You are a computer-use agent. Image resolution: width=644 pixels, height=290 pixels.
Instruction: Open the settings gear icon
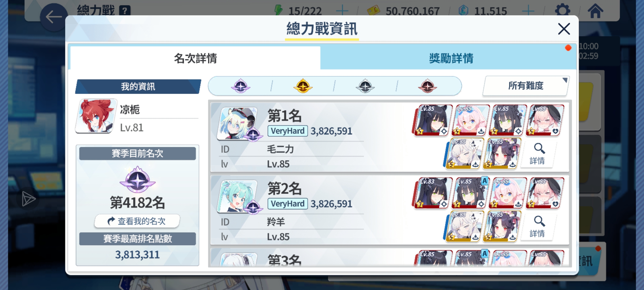coord(562,11)
